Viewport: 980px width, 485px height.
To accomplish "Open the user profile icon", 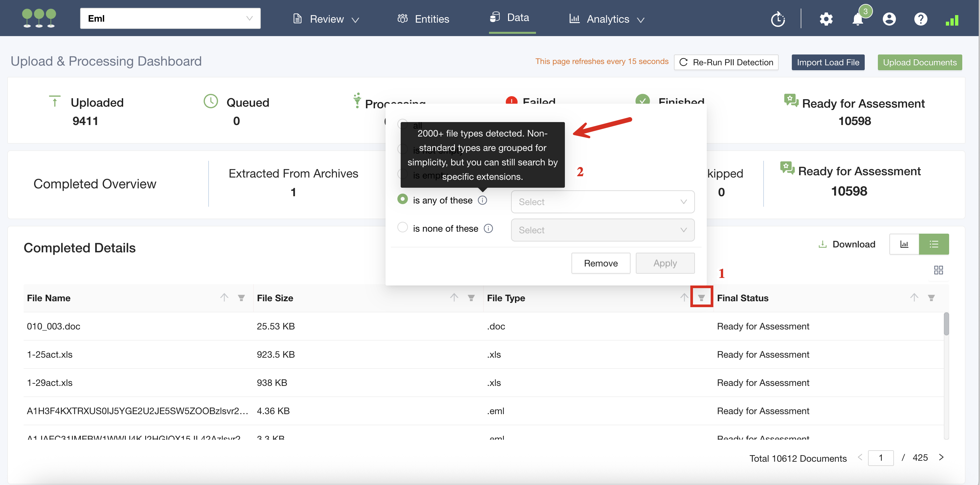I will click(x=889, y=19).
